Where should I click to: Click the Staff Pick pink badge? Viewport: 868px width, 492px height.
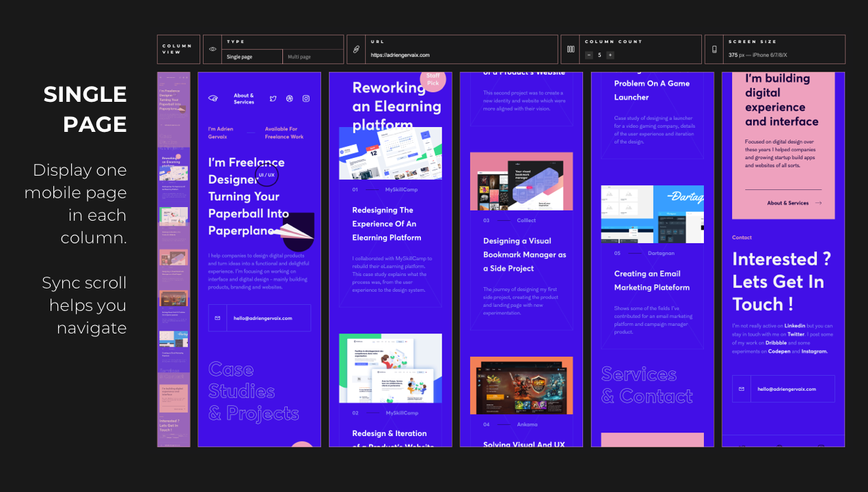point(433,80)
